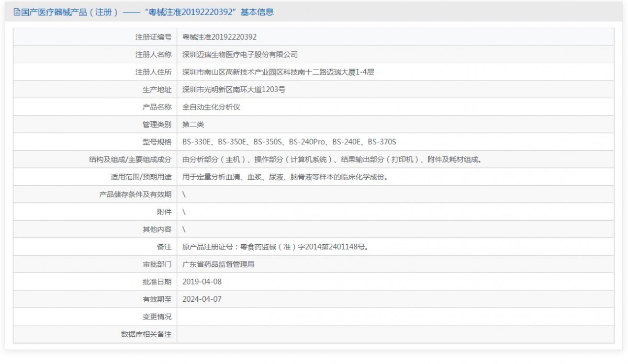Select the composition text 由分析部分（主机）
The image size is (628, 364).
coord(332,160)
